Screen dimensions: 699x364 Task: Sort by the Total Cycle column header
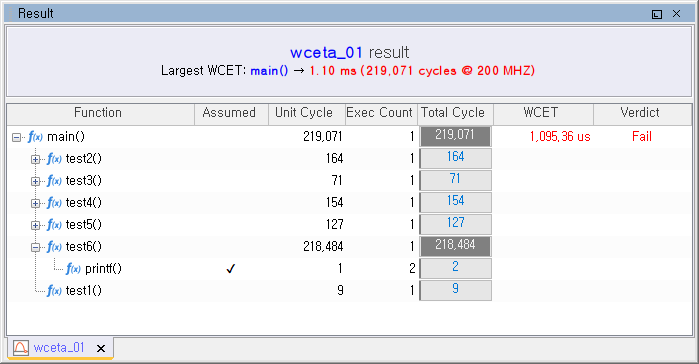click(x=455, y=114)
